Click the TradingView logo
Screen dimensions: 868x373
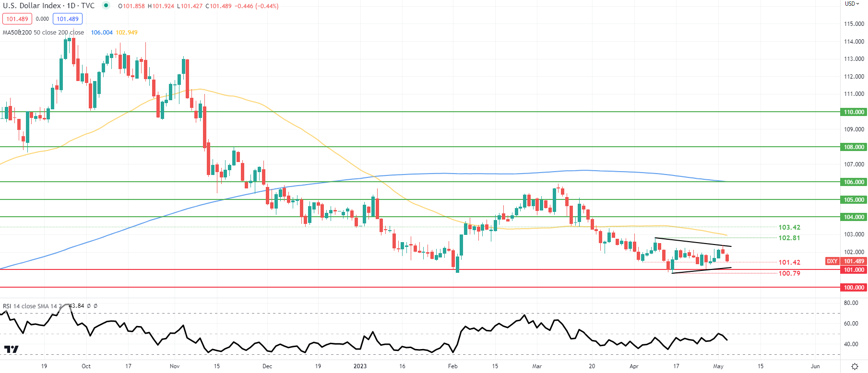click(x=11, y=349)
